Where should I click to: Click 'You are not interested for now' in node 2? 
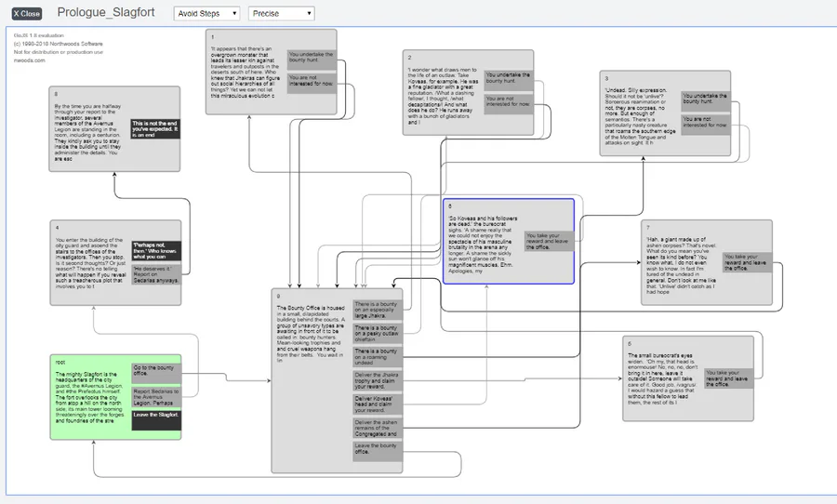[509, 104]
